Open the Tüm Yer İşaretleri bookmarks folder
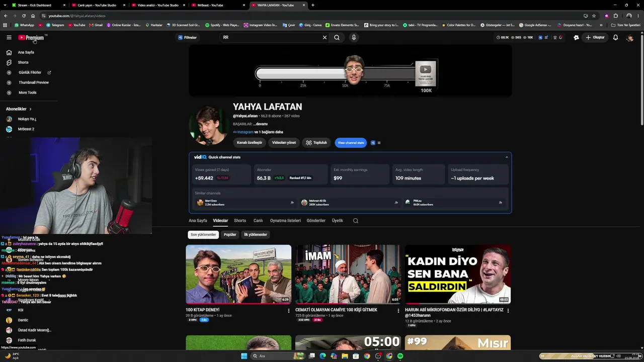 626,25
